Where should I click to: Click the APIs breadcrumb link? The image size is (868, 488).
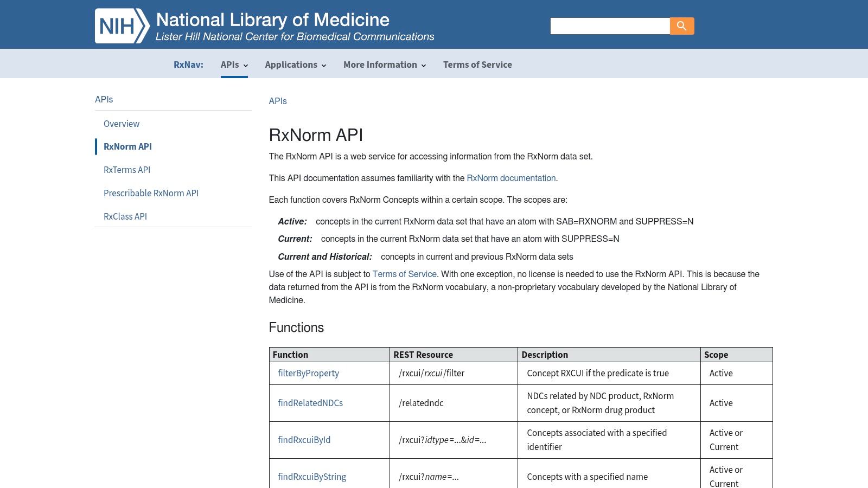tap(278, 101)
